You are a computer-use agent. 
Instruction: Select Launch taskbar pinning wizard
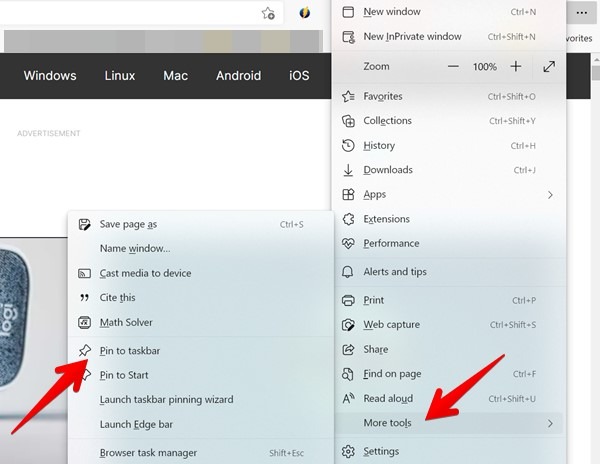(200, 400)
